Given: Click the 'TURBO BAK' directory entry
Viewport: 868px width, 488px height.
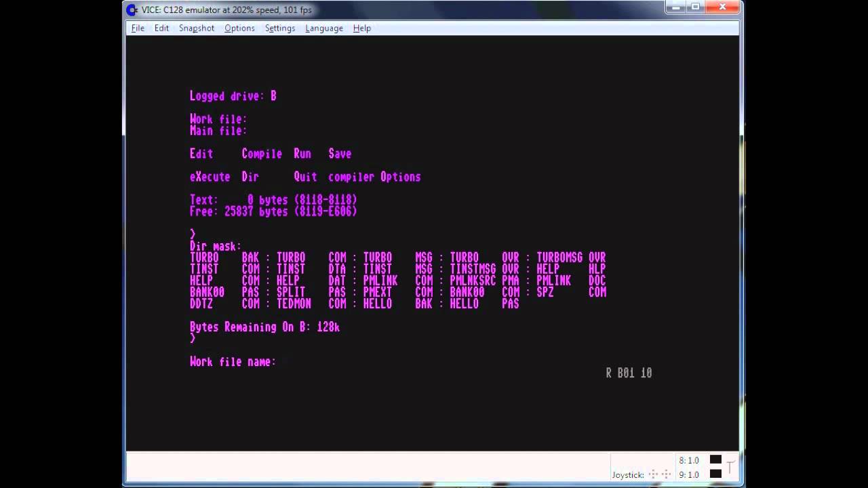Looking at the screenshot, I should [224, 258].
